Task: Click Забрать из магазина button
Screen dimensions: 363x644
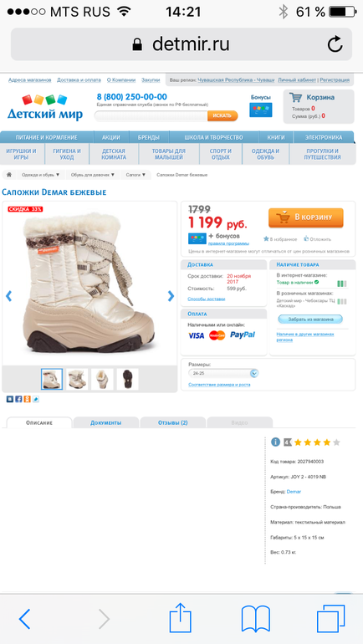Action: [x=310, y=319]
